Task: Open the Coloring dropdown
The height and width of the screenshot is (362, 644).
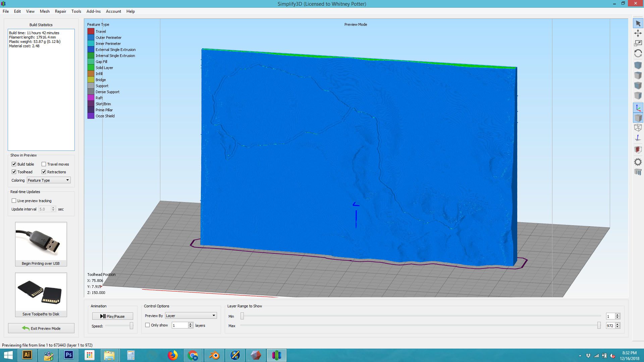Action: (48, 180)
